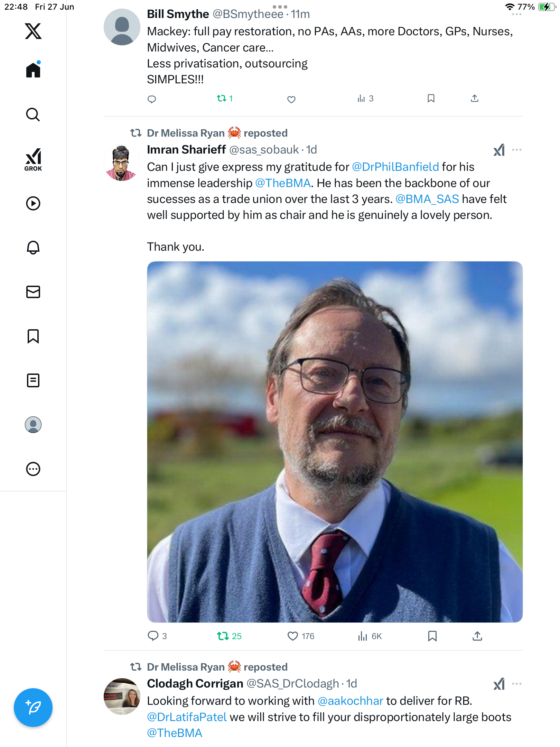This screenshot has height=747, width=560.
Task: Open Notifications bell icon
Action: pos(33,247)
